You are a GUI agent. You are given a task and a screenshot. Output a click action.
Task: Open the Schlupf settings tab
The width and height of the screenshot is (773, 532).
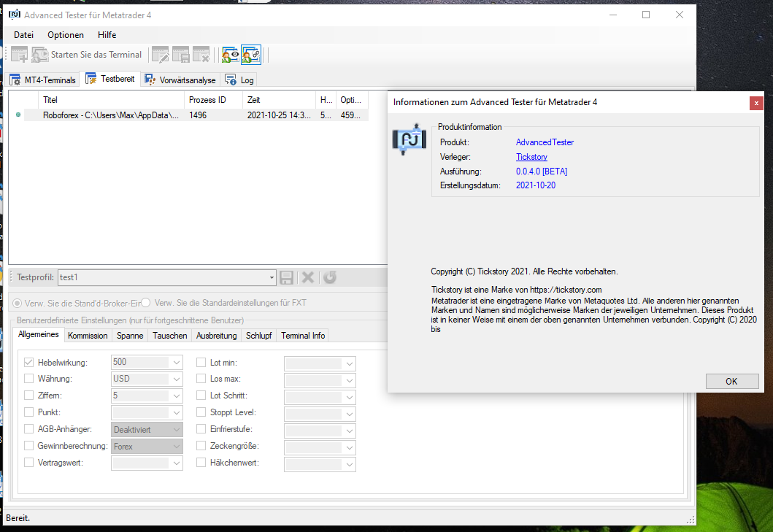click(x=259, y=336)
